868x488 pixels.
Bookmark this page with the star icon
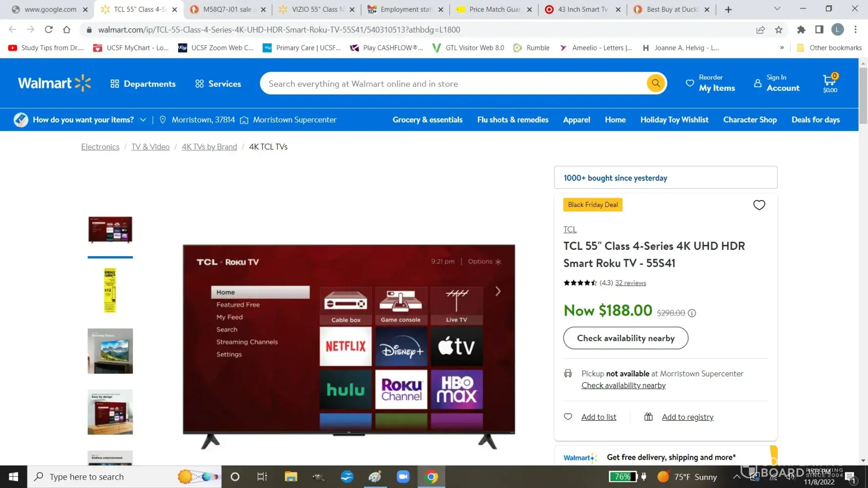[x=779, y=30]
